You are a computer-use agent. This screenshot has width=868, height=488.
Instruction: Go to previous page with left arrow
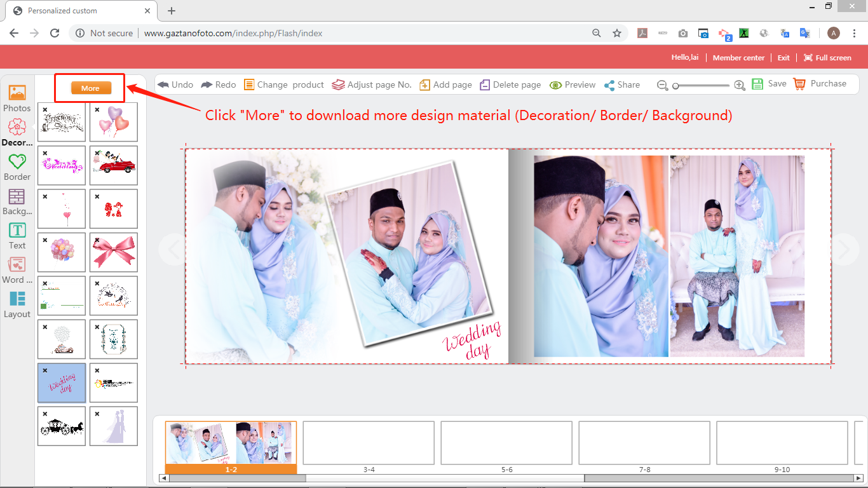coord(172,250)
